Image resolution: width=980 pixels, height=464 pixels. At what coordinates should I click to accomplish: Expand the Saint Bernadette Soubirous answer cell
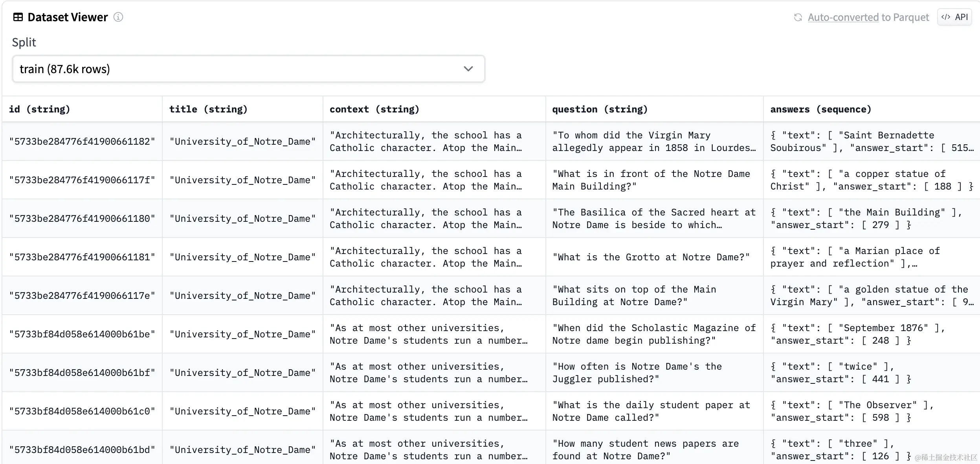[x=871, y=142]
